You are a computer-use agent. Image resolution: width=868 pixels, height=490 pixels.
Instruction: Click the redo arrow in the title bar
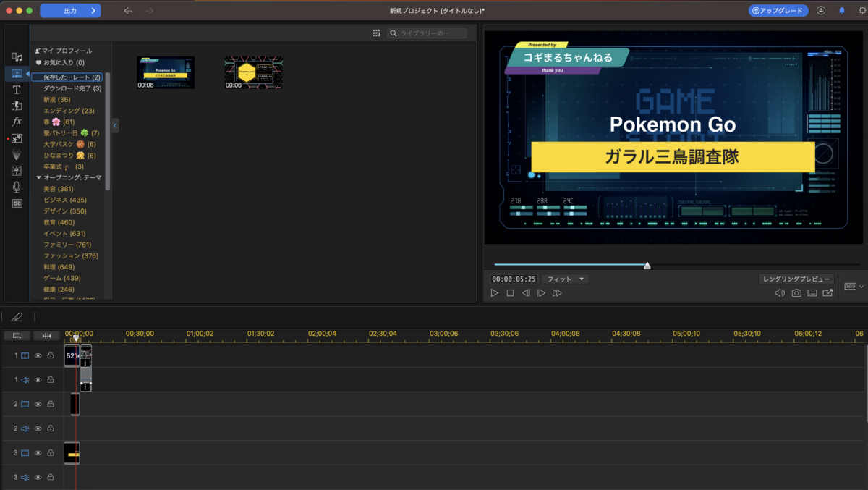coord(149,11)
